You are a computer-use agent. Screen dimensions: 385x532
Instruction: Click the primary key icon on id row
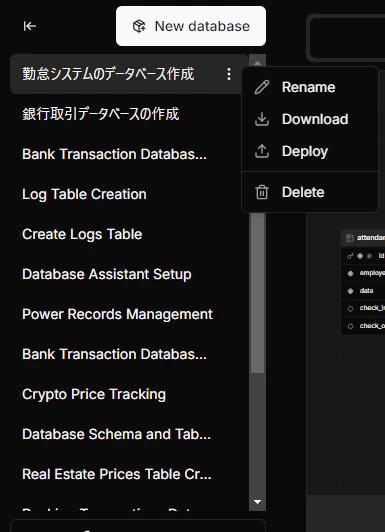pos(350,256)
